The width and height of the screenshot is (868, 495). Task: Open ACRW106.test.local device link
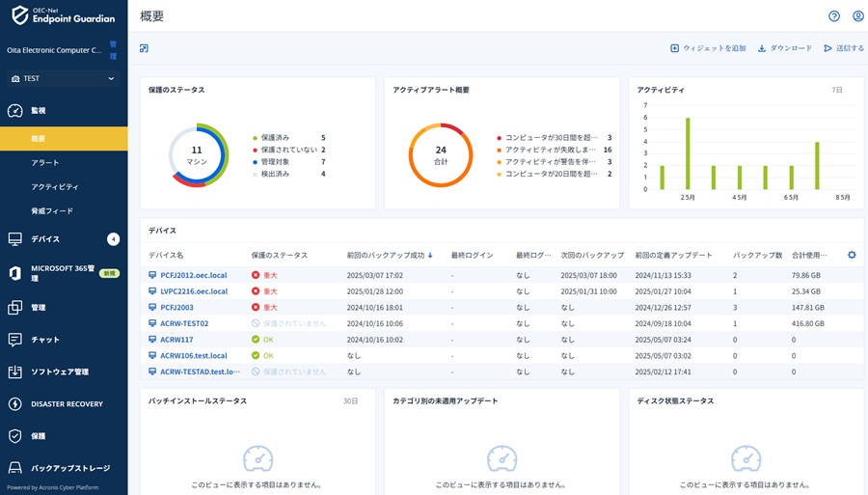tap(194, 355)
